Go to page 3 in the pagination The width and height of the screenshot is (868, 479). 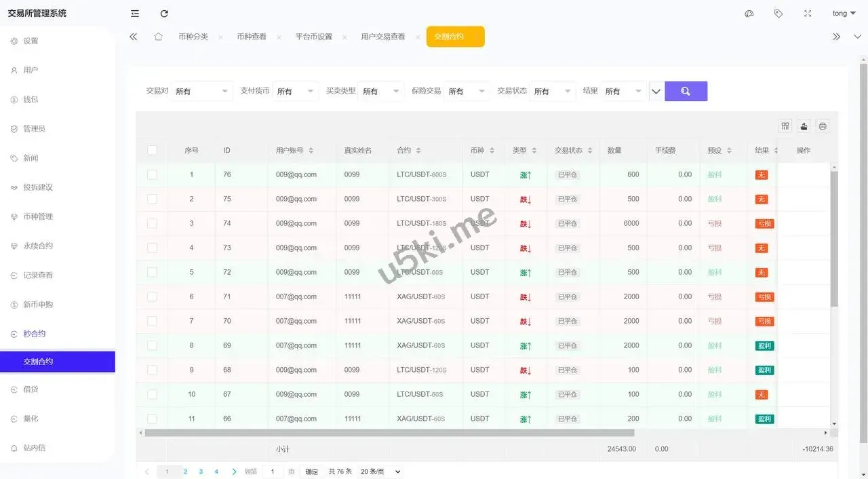(201, 472)
